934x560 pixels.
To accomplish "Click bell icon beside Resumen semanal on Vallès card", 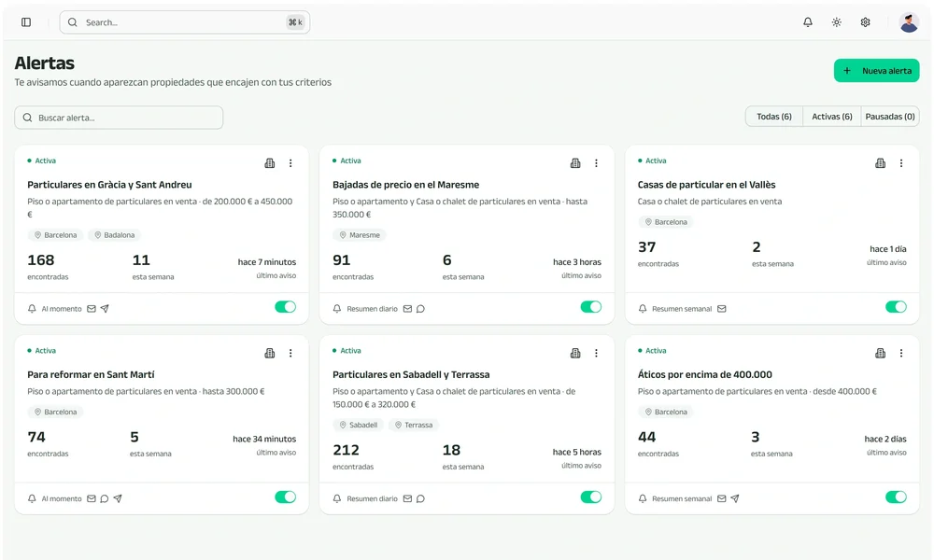I will click(643, 309).
